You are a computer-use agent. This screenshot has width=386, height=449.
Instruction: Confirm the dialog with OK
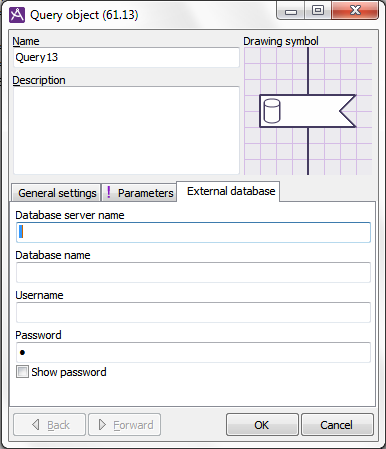tap(262, 425)
